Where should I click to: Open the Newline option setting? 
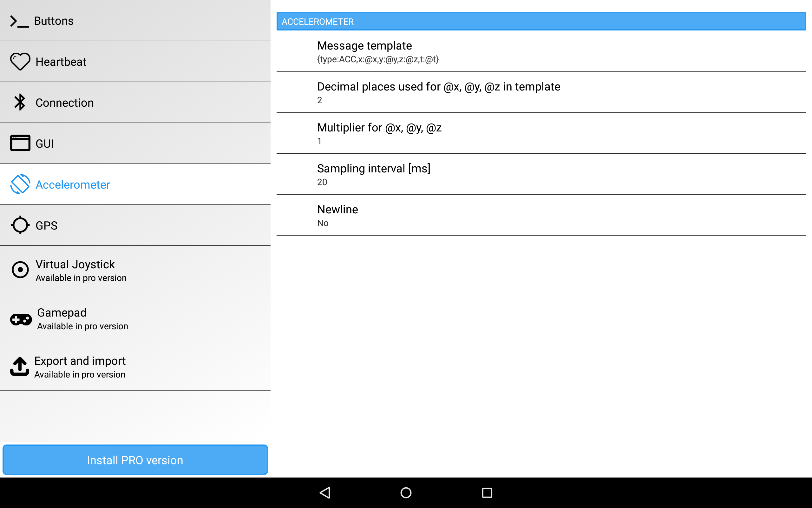point(541,215)
